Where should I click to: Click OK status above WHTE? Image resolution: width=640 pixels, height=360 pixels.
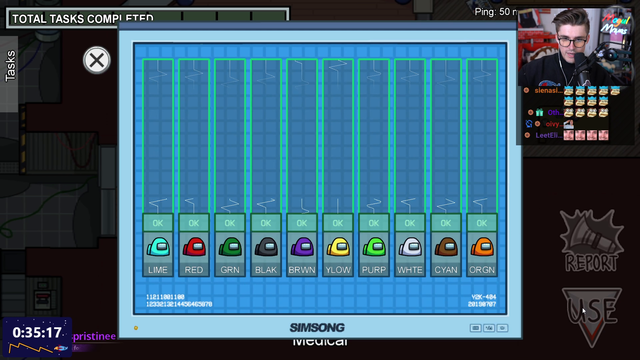tap(410, 223)
